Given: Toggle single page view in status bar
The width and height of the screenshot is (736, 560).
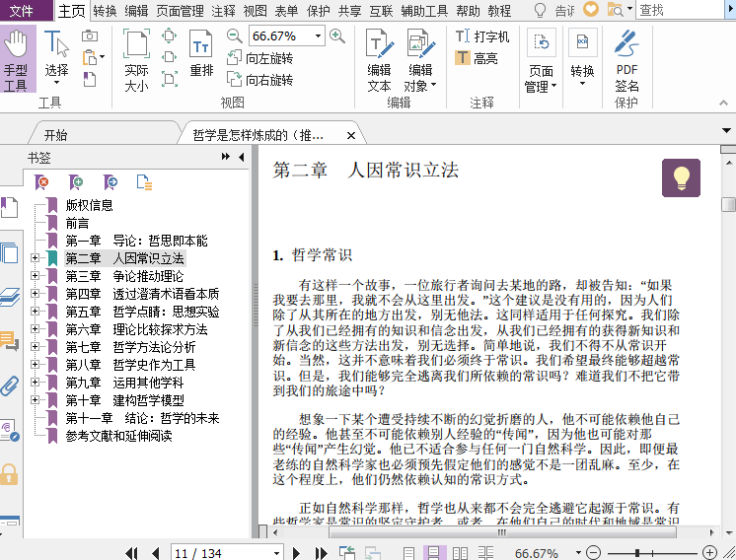Looking at the screenshot, I should click(409, 553).
